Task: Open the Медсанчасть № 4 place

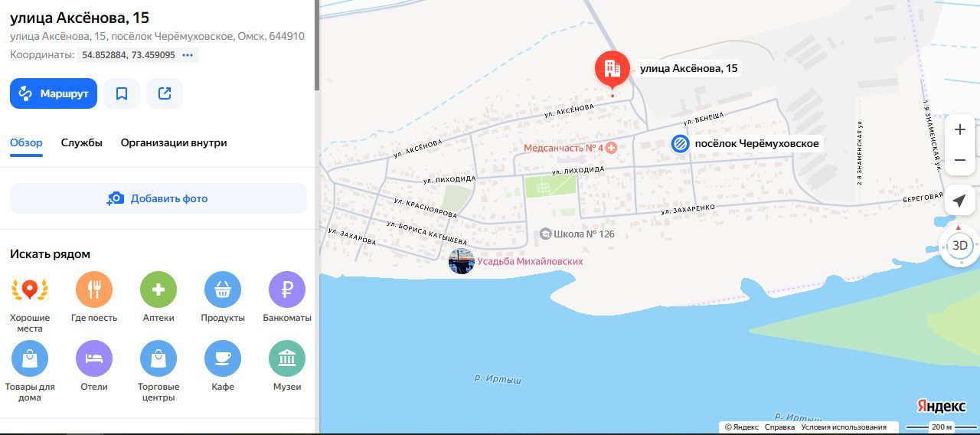Action: (x=570, y=147)
